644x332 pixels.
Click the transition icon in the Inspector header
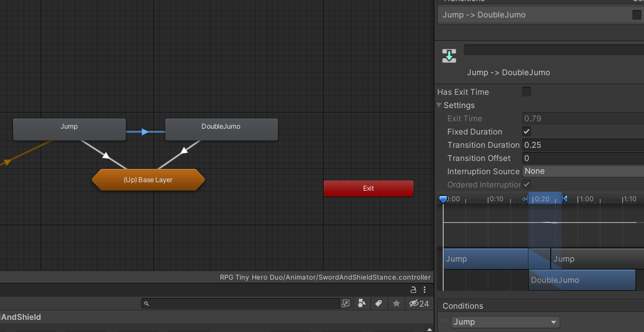pos(449,56)
